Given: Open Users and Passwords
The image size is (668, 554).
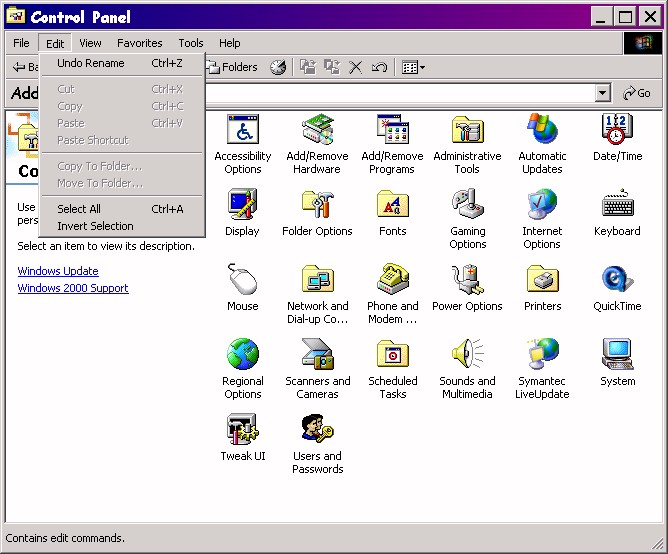Looking at the screenshot, I should point(317,444).
